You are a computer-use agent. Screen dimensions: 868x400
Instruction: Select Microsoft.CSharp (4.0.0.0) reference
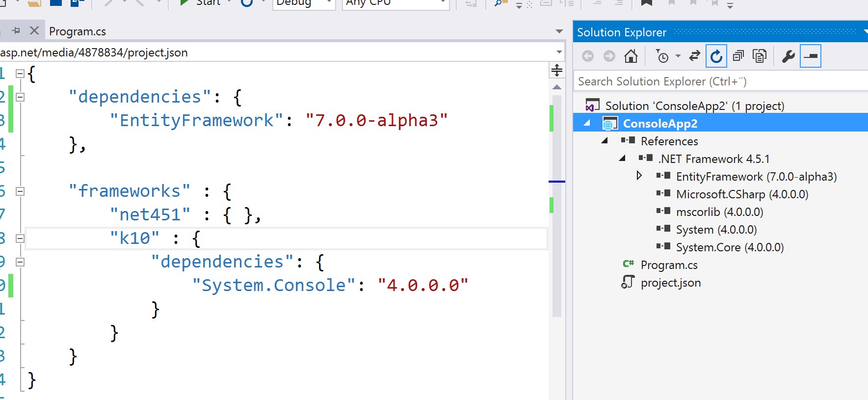point(742,194)
